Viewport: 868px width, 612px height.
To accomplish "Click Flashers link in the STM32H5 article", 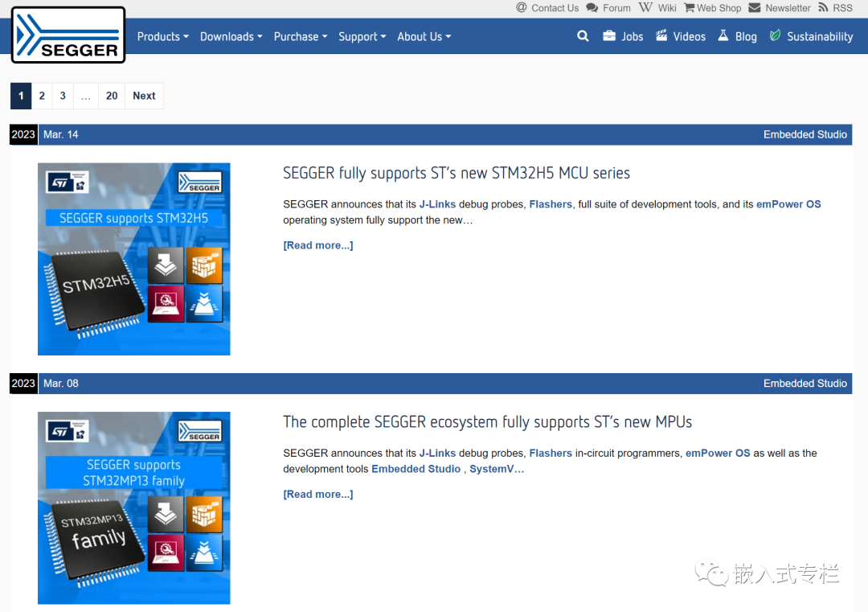I will pyautogui.click(x=551, y=204).
